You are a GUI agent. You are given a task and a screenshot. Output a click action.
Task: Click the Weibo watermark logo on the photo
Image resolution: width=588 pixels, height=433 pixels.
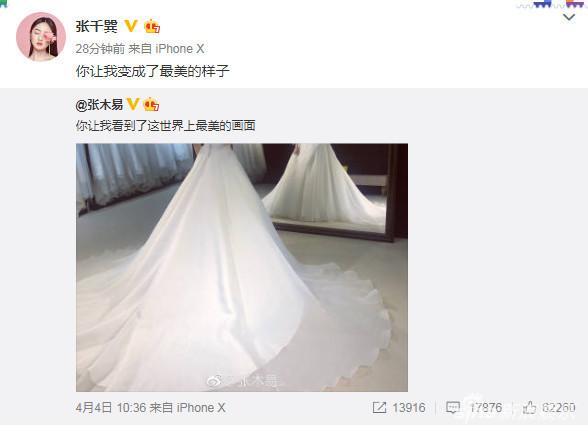point(214,381)
